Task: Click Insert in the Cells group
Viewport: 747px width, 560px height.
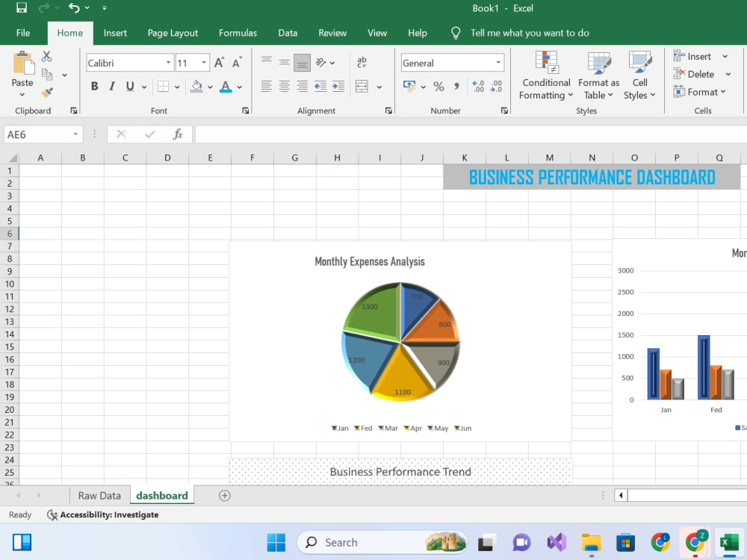Action: point(692,56)
